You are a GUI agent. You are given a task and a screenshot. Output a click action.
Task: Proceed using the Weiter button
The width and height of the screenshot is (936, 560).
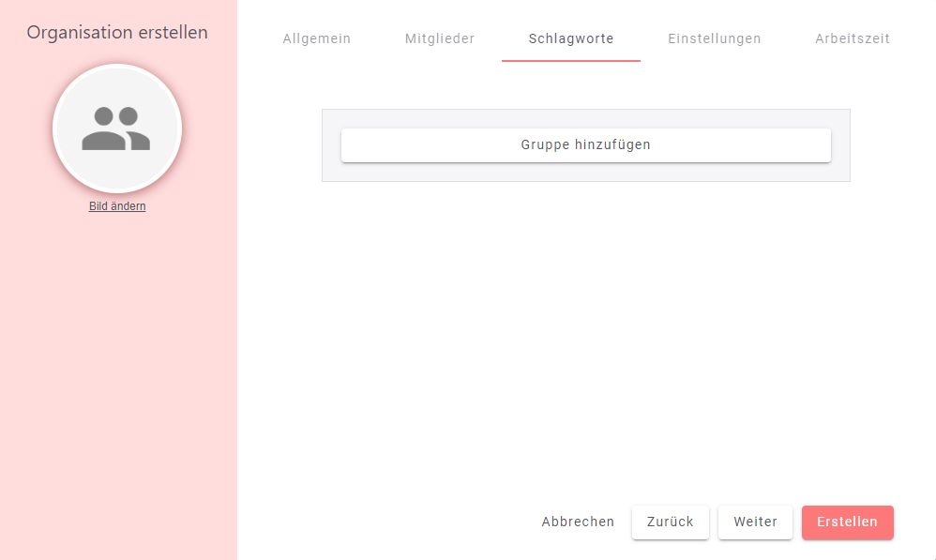tap(755, 522)
